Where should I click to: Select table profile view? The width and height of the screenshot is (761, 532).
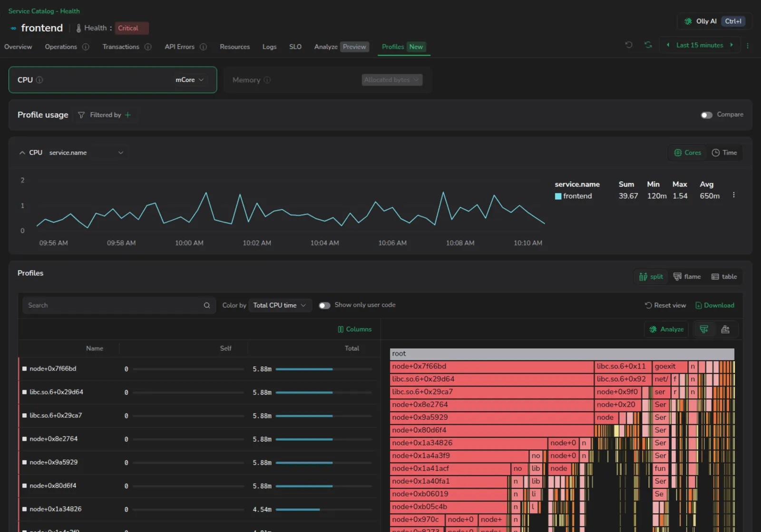pyautogui.click(x=724, y=277)
